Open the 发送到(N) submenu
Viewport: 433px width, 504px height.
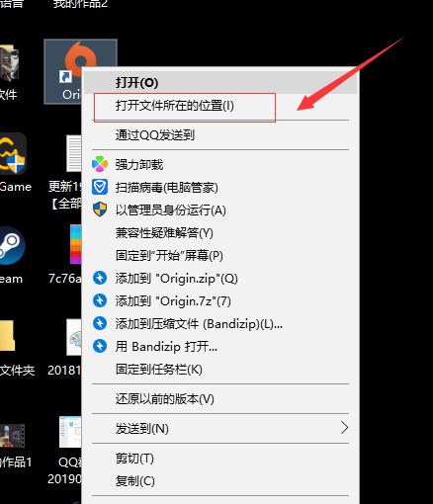point(220,429)
